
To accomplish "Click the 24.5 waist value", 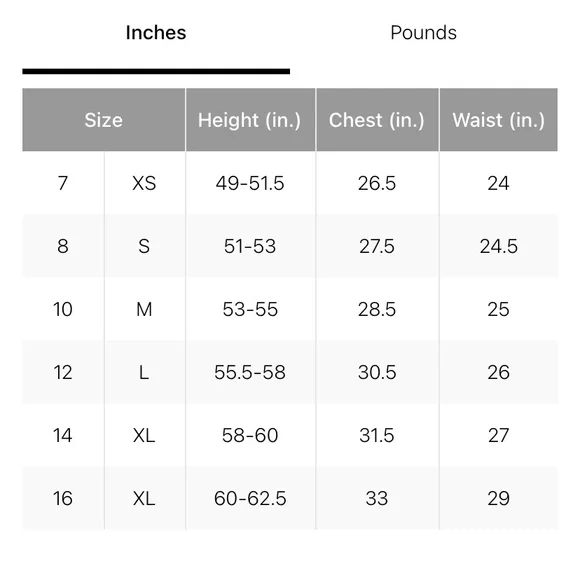I will click(499, 246).
